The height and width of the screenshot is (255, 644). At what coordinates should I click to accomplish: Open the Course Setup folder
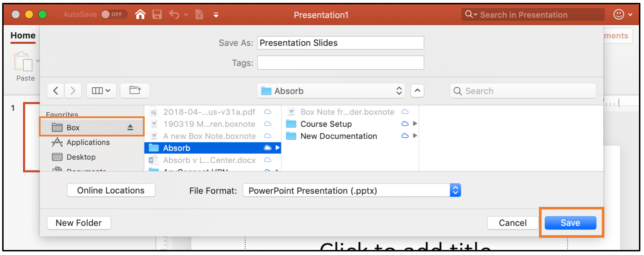coord(350,124)
